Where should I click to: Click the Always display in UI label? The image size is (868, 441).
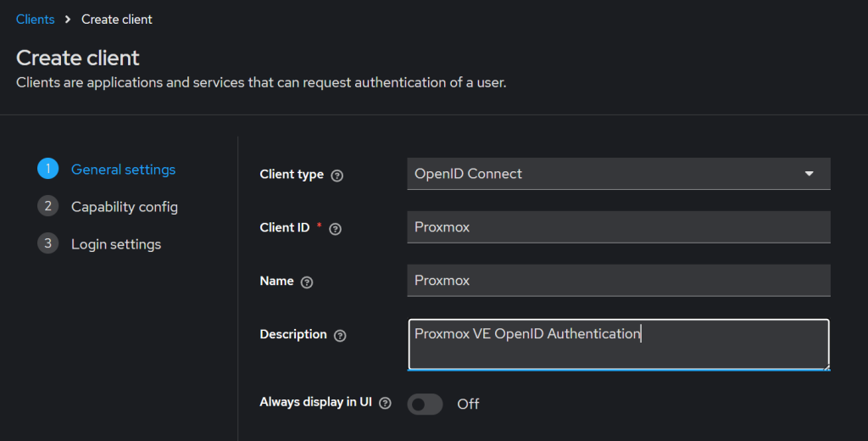pos(315,402)
